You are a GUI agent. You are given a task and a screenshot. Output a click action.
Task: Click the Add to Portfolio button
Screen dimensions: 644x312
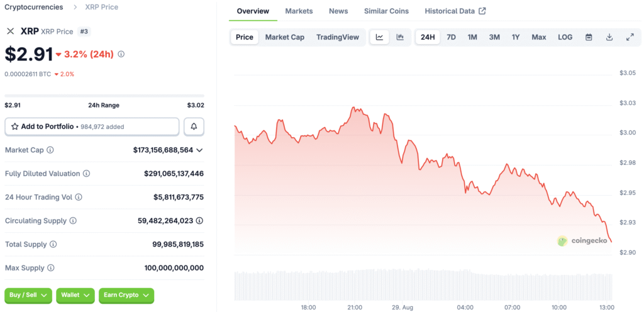coord(92,126)
